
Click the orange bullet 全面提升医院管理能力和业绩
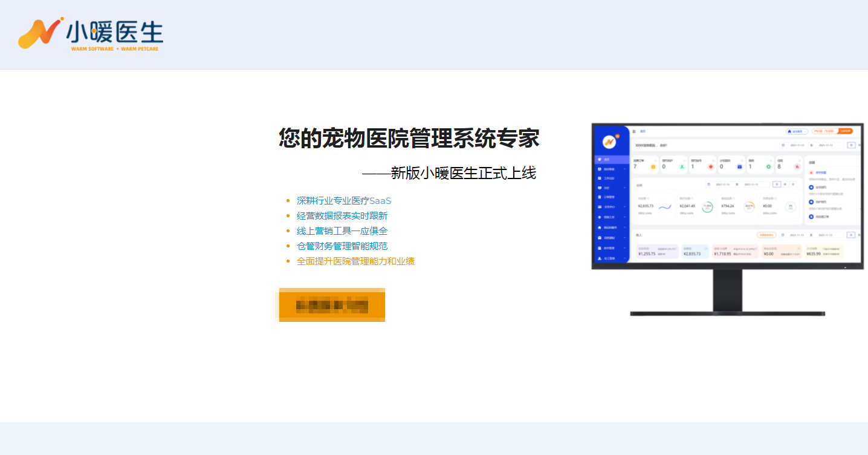[355, 261]
